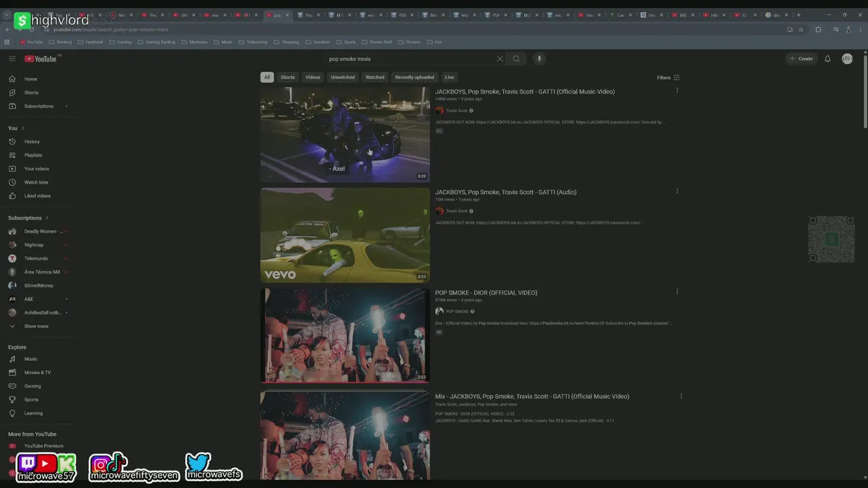The width and height of the screenshot is (868, 488).
Task: Submit search with the magnifier button
Action: (x=516, y=59)
